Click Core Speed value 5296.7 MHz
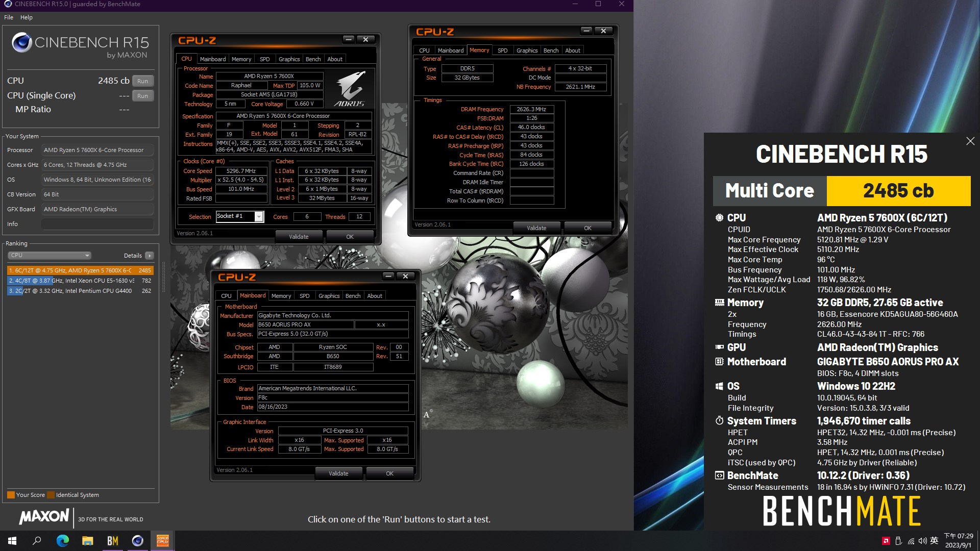Screen dimensions: 980x551 tap(241, 171)
